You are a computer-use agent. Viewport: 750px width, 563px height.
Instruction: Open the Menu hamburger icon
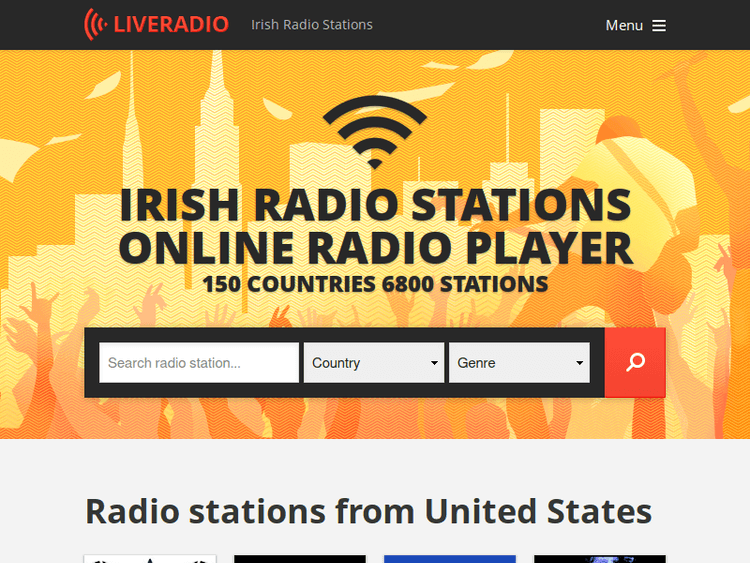click(659, 25)
